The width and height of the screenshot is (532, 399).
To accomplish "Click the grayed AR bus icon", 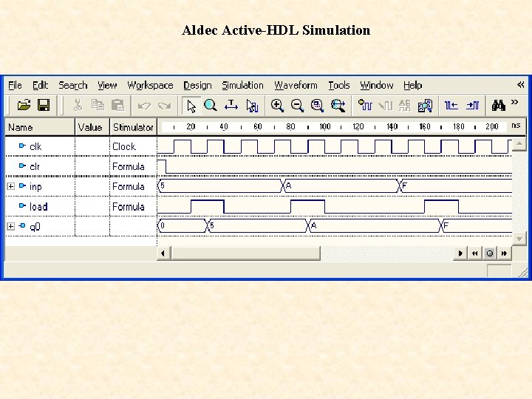I will pos(405,106).
